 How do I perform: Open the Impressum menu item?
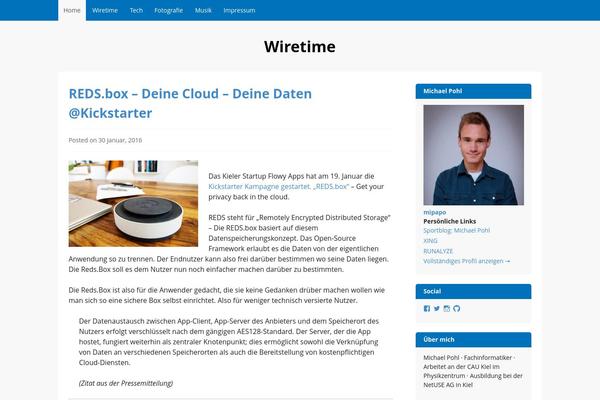pos(239,10)
